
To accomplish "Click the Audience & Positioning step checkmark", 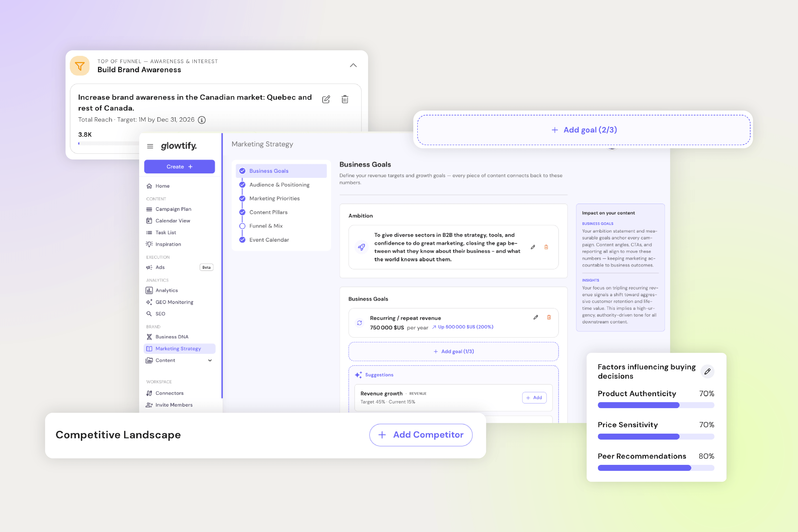I will tap(242, 185).
